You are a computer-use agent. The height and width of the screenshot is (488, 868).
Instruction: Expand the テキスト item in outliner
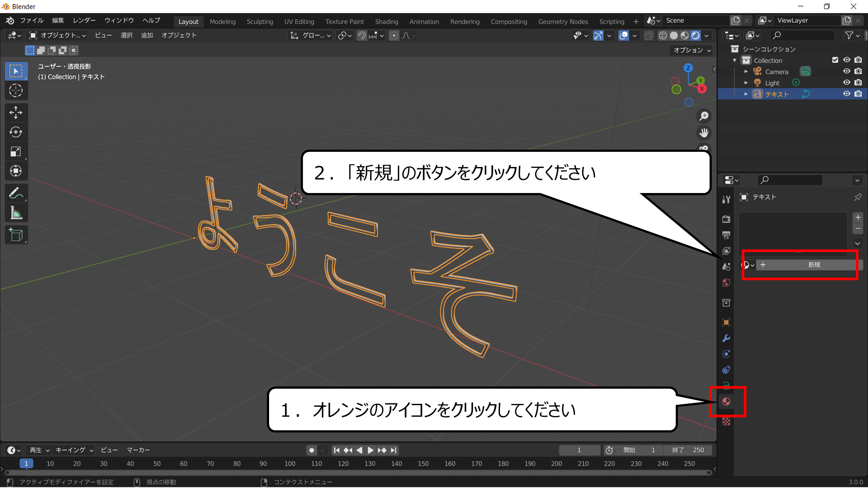tap(746, 94)
